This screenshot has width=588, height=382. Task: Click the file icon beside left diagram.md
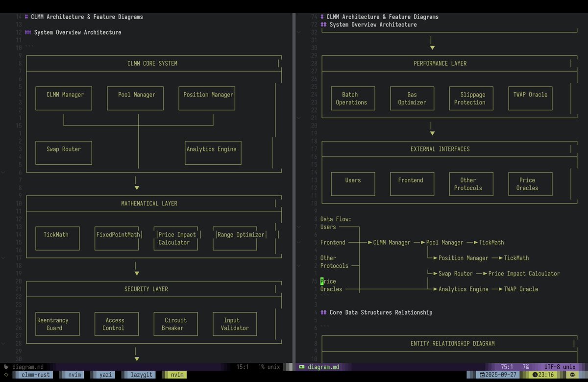(x=6, y=367)
